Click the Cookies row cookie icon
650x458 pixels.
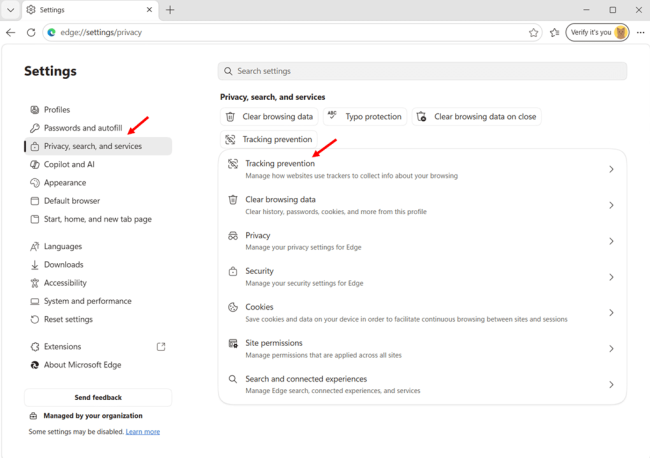(233, 307)
